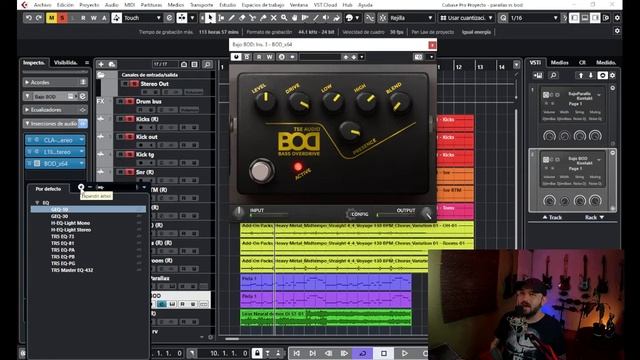This screenshot has width=640, height=360.
Task: Click the PRESENCE knob on BOD pedal
Action: tap(350, 131)
